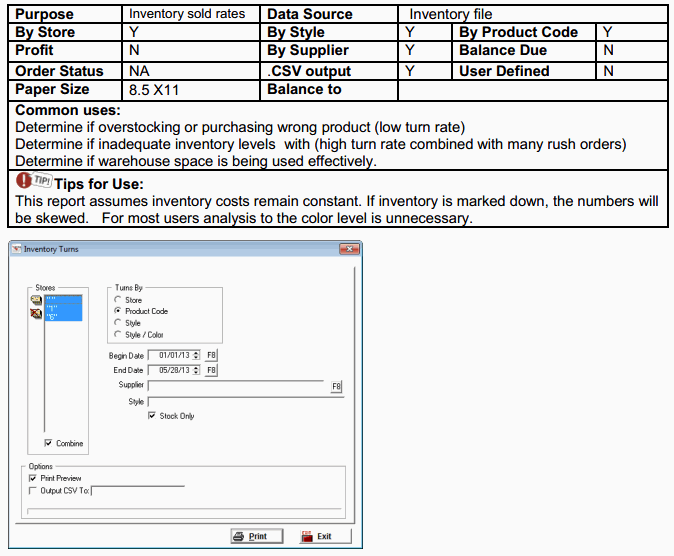Viewport: 674px width, 556px height.
Task: Open Begin Date calendar with F8 button
Action: [211, 355]
